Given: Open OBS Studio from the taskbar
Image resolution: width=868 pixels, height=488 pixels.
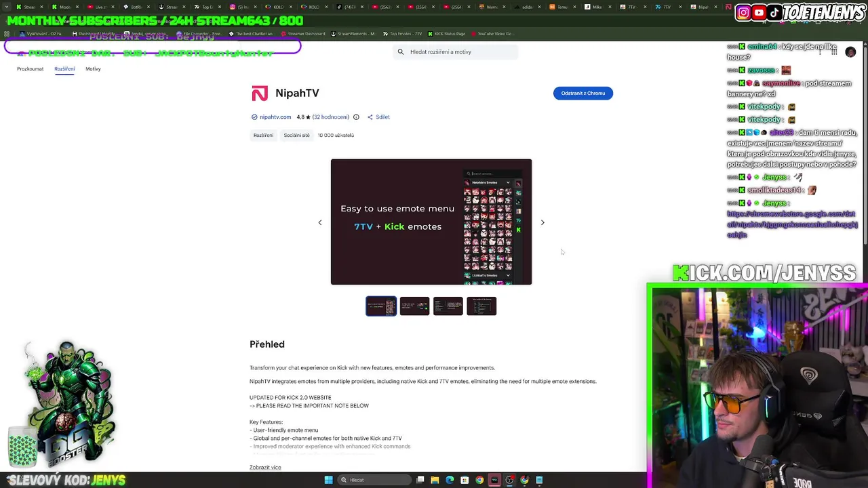Looking at the screenshot, I should [509, 480].
